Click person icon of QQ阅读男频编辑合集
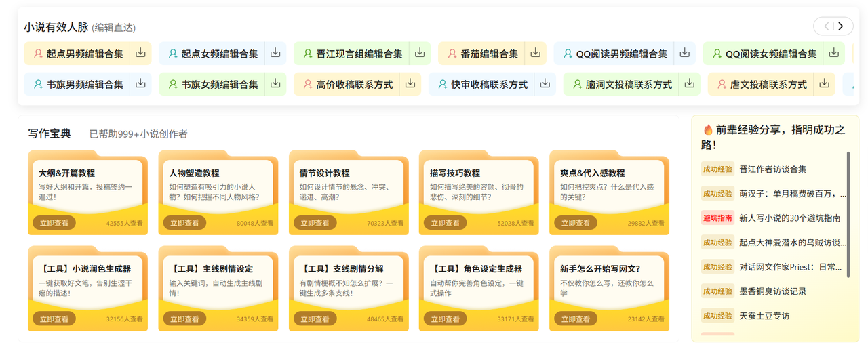This screenshot has width=868, height=349. [568, 54]
